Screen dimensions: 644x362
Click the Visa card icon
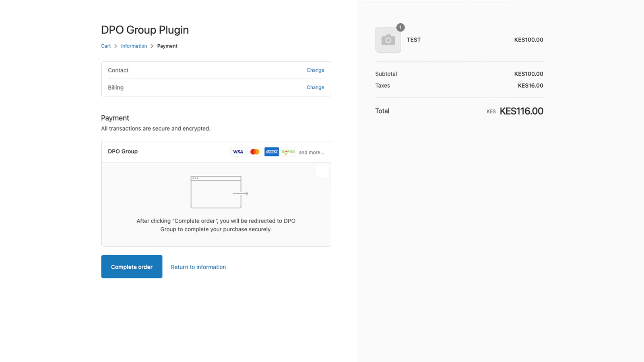tap(237, 152)
